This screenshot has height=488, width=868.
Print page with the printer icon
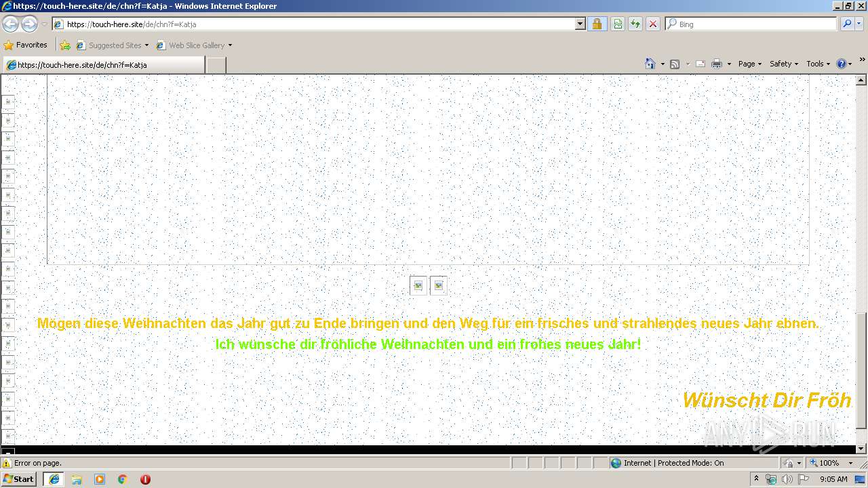pos(717,64)
